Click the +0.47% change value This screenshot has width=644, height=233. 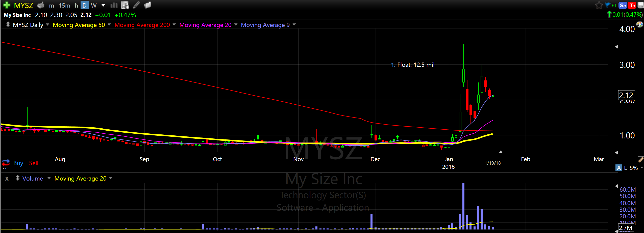click(125, 15)
